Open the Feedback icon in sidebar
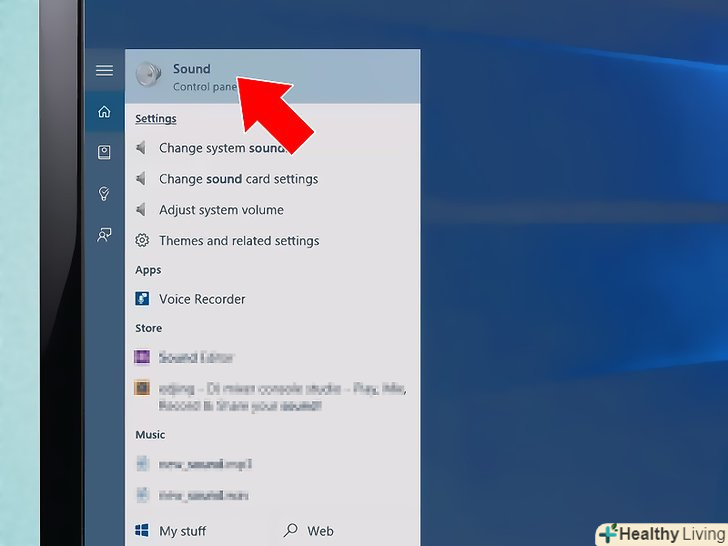728x546 pixels. (x=104, y=234)
